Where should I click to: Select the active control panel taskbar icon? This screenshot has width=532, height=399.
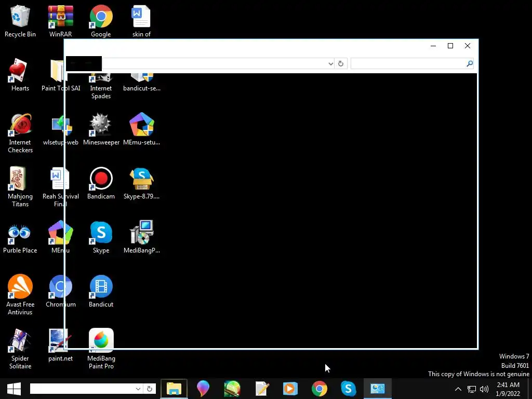377,389
